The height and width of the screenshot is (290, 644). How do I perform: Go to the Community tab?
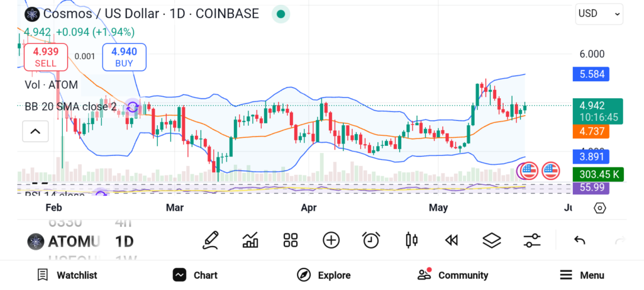(x=453, y=275)
